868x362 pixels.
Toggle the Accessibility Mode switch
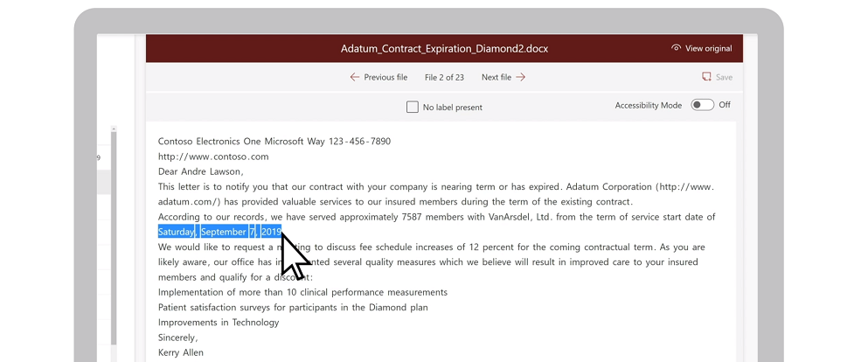click(x=702, y=105)
